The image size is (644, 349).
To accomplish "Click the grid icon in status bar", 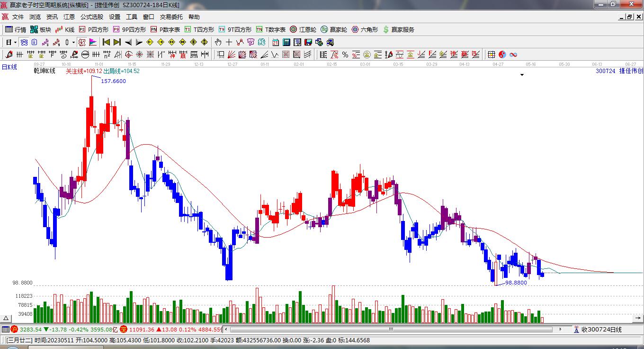I will tap(5, 329).
